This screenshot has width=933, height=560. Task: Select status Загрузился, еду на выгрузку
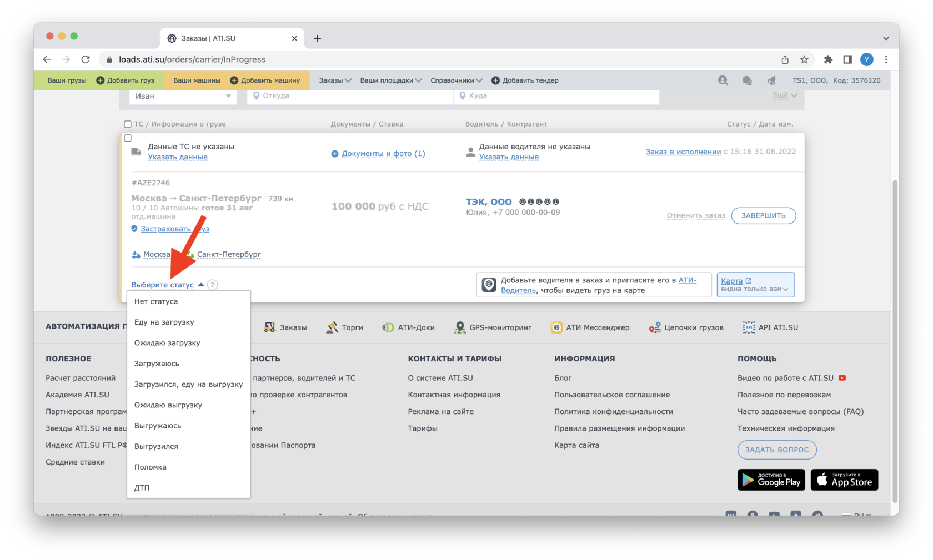pyautogui.click(x=189, y=384)
